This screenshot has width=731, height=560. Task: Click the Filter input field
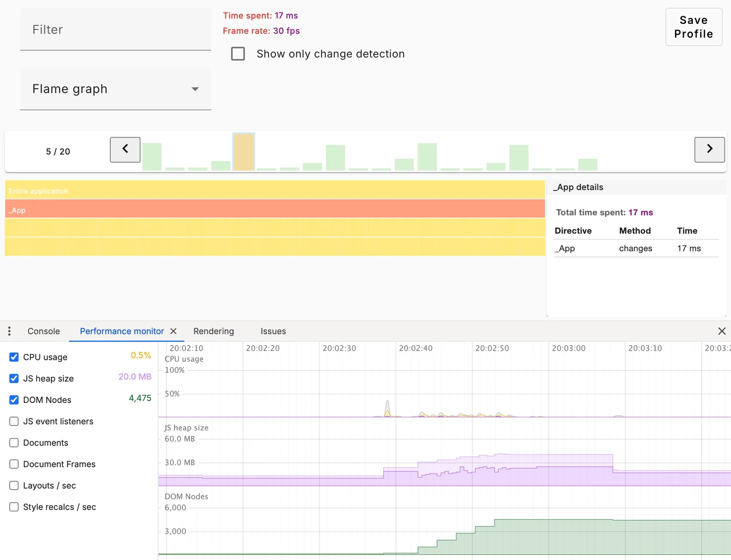pos(115,29)
